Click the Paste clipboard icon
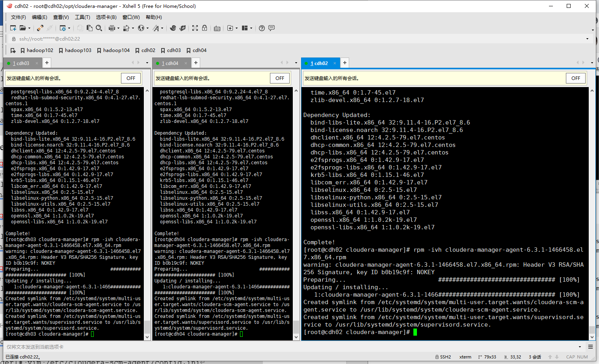The height and width of the screenshot is (364, 599). pos(89,28)
